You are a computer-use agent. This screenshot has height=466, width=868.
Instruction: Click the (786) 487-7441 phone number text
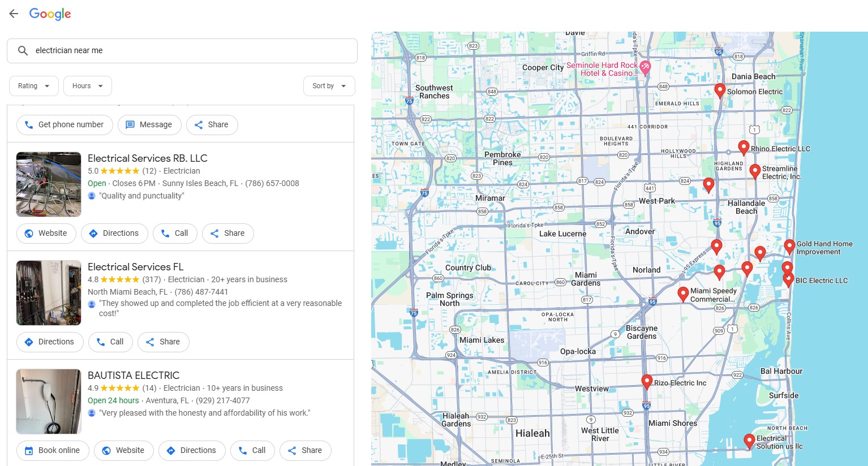201,292
